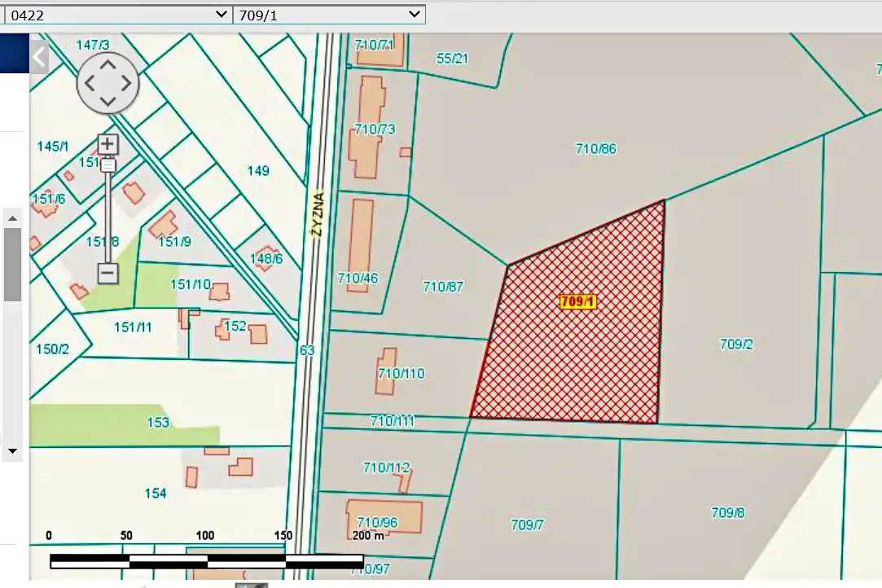Click the ŻYZNA street label
Image resolution: width=882 pixels, height=588 pixels.
point(318,214)
